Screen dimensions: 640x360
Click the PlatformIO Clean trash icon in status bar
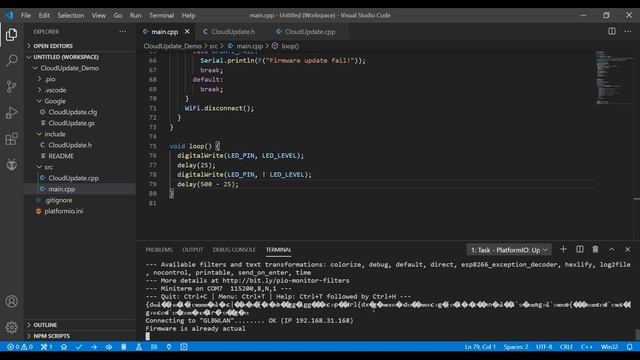[124, 347]
